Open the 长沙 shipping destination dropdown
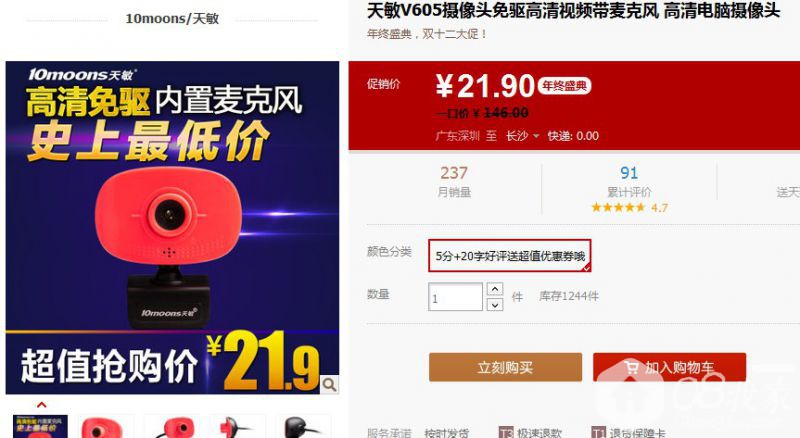The image size is (800, 438). point(522,136)
